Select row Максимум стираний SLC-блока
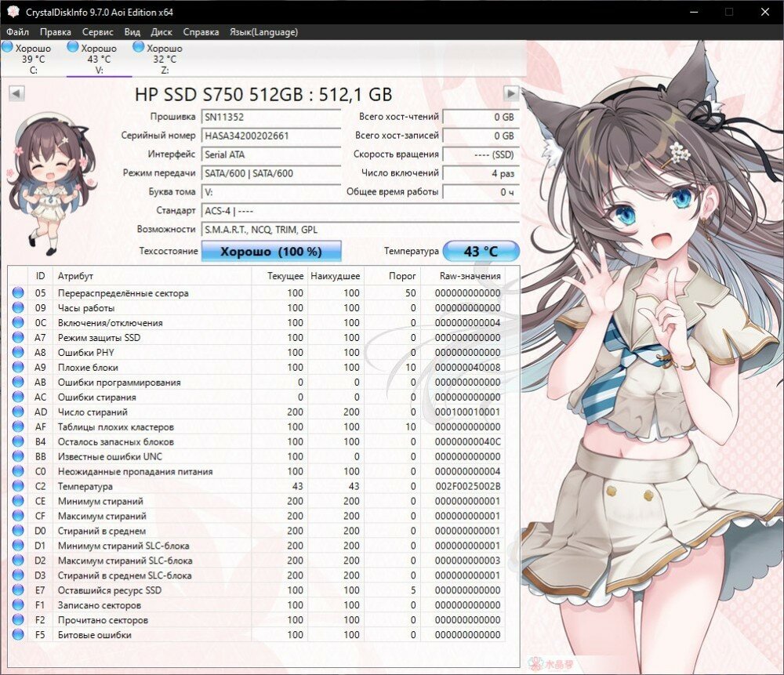Image resolution: width=784 pixels, height=675 pixels. 256,561
